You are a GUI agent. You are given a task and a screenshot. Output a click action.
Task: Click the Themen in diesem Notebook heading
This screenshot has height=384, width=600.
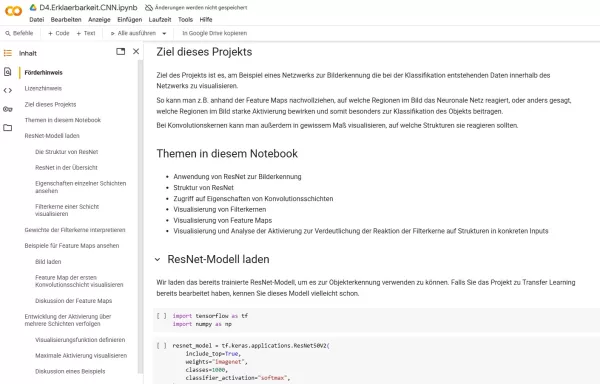click(x=227, y=154)
